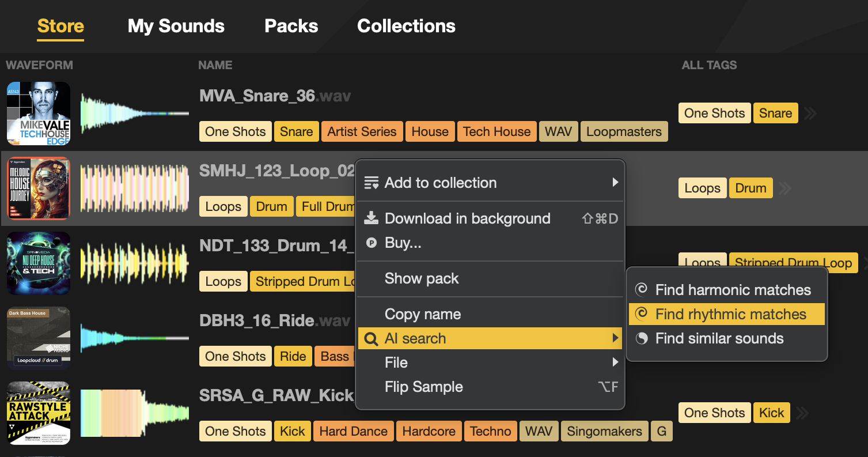Click the Hardcore tag
The image size is (868, 457).
click(429, 431)
